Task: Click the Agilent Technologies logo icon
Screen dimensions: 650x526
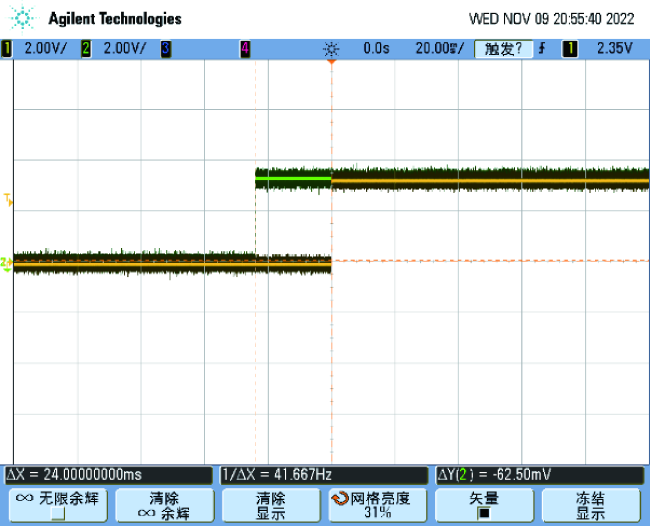Action: point(24,18)
